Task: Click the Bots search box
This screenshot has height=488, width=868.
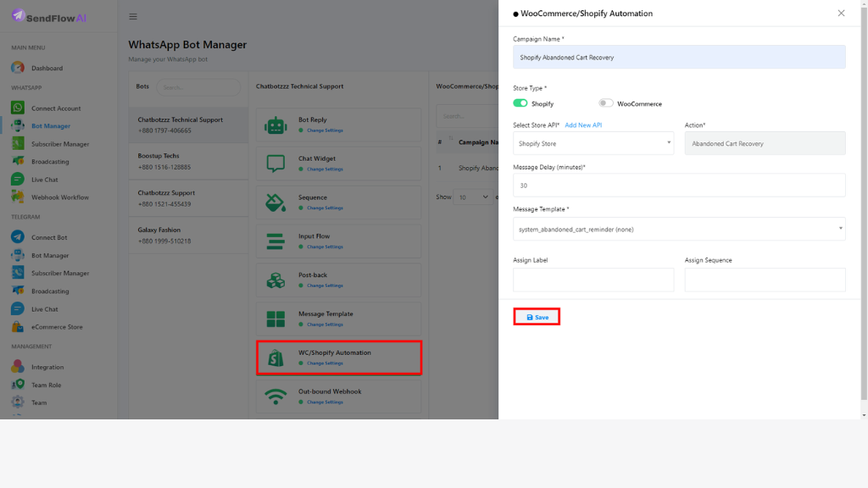Action: tap(198, 87)
